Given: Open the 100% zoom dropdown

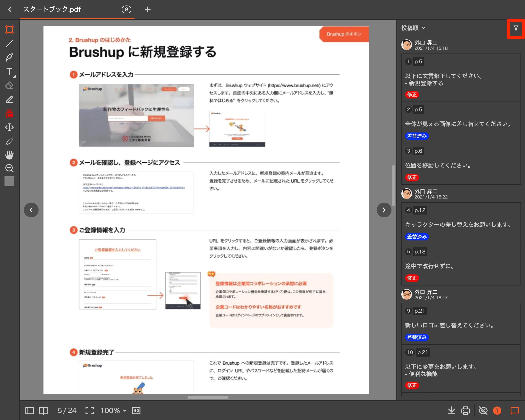Looking at the screenshot, I should tap(113, 411).
